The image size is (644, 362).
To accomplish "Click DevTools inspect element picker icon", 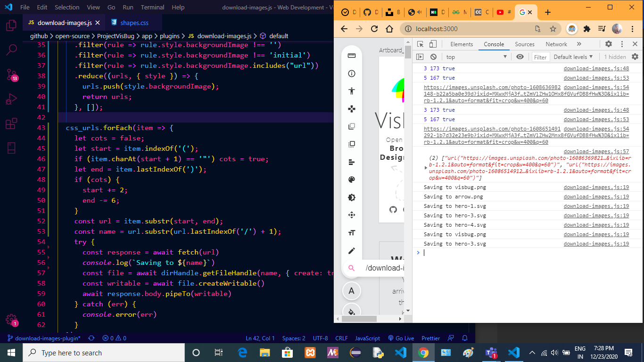I will [x=421, y=44].
